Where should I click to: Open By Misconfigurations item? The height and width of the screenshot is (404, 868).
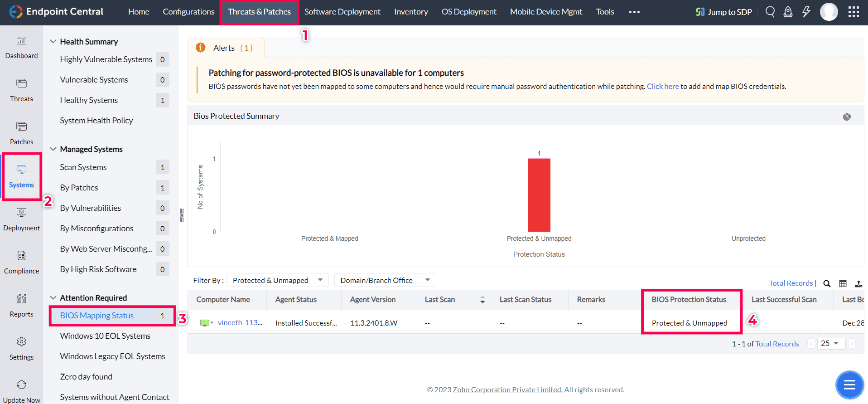[x=96, y=229]
